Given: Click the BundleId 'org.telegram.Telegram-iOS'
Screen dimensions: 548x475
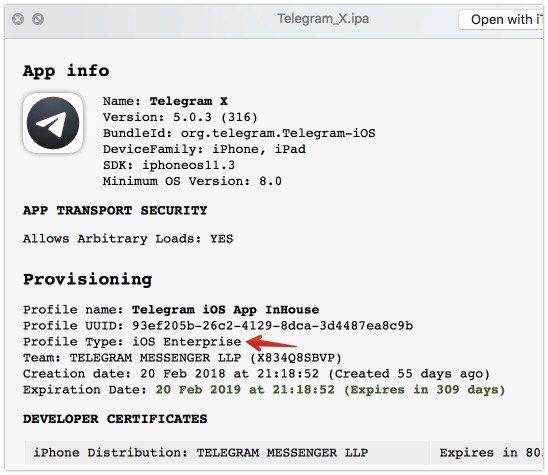Looking at the screenshot, I should tap(278, 133).
